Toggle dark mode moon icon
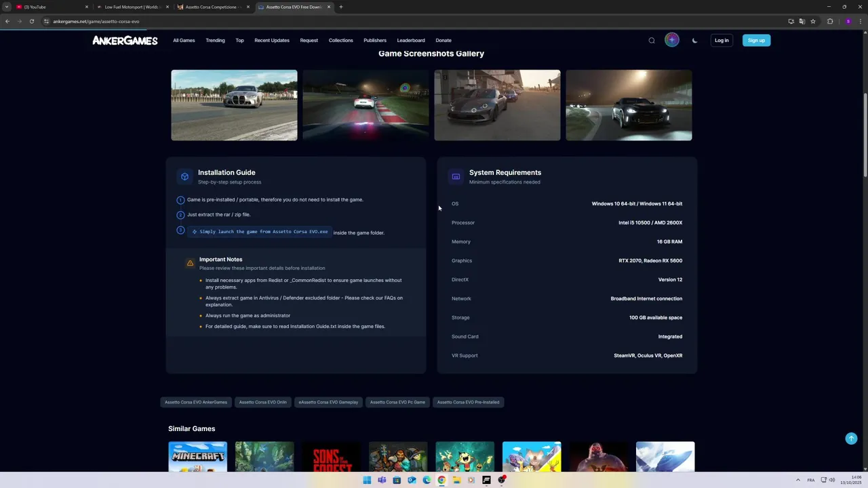The image size is (868, 488). [x=694, y=41]
